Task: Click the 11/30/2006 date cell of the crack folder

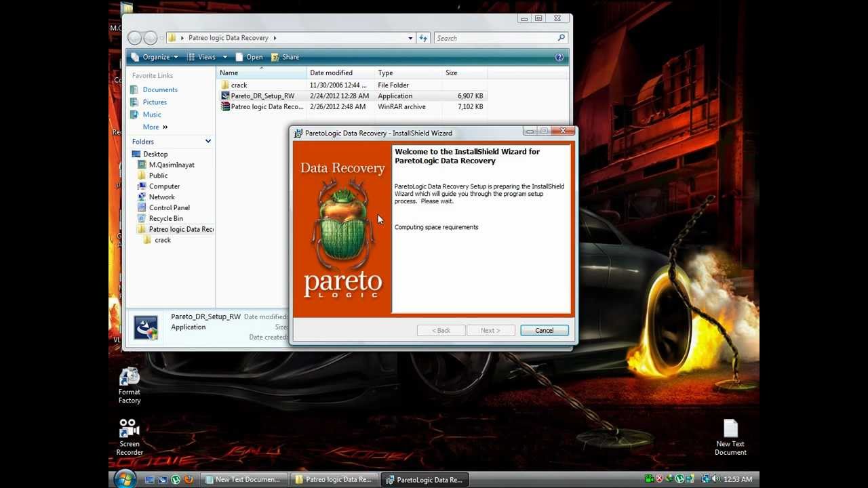Action: pos(338,85)
